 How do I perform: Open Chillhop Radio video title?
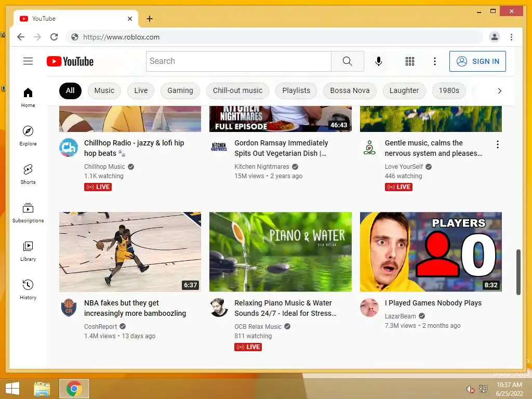pos(134,148)
